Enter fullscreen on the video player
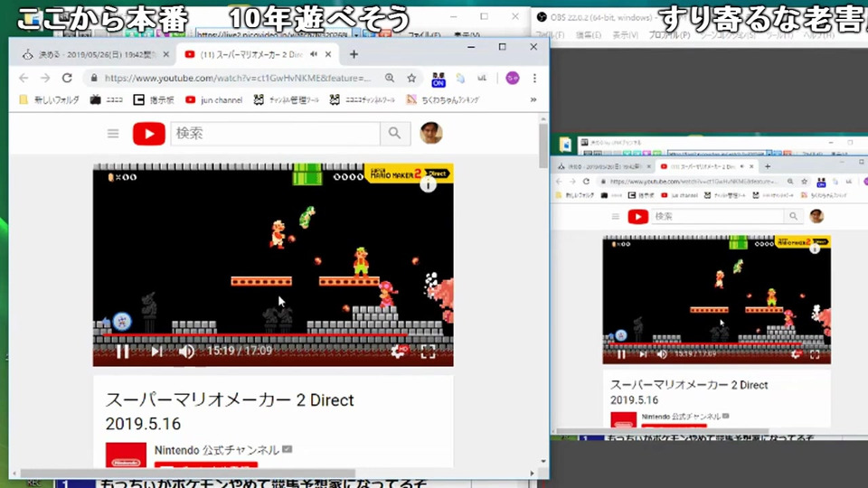 click(428, 352)
